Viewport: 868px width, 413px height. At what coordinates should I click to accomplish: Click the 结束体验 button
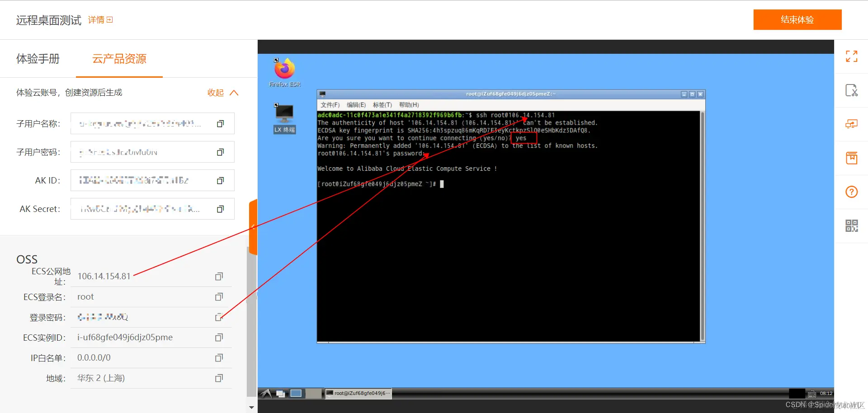(797, 20)
